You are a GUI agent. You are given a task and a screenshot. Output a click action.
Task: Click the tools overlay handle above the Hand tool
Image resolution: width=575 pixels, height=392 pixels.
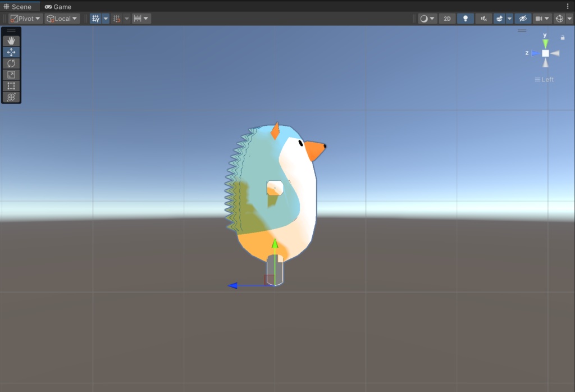pyautogui.click(x=11, y=31)
